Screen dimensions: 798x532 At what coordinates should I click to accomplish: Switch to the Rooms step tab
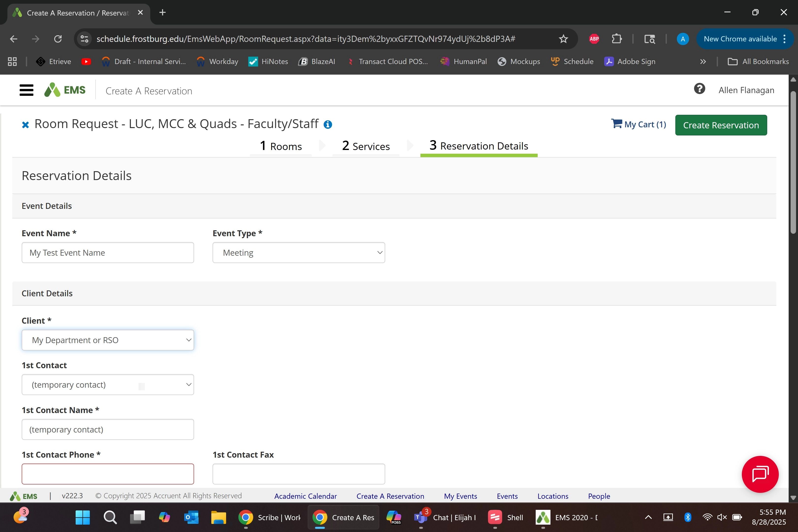(x=281, y=146)
